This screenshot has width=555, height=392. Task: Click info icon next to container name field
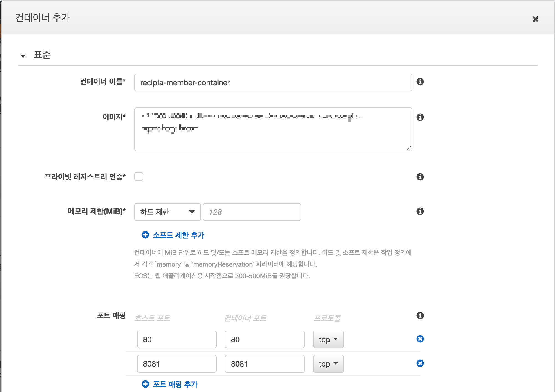coord(420,82)
